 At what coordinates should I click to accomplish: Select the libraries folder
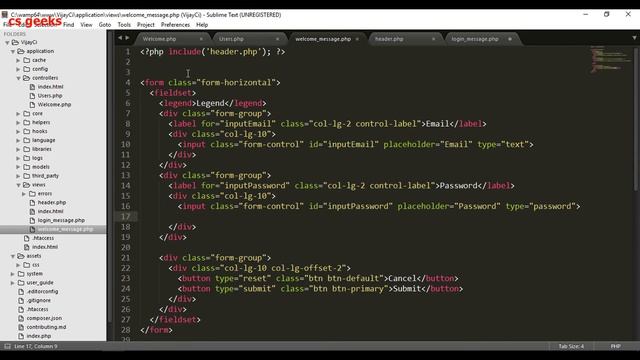pos(42,149)
